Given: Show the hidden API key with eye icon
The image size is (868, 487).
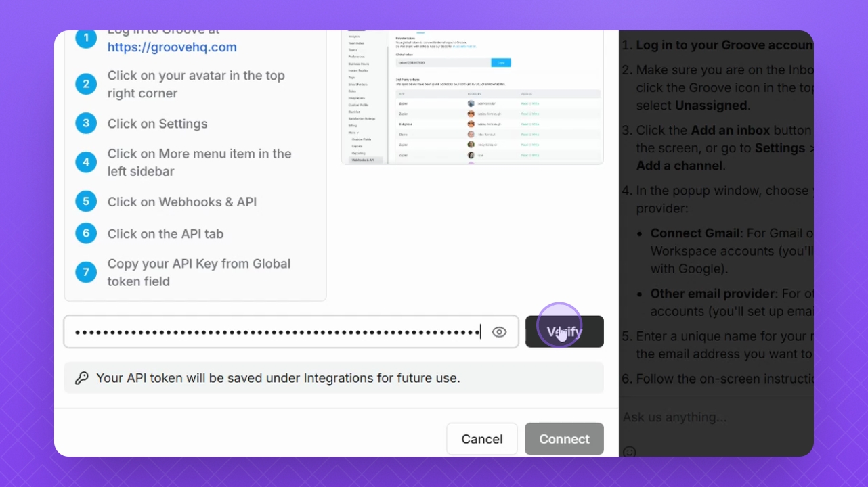Looking at the screenshot, I should tap(500, 332).
